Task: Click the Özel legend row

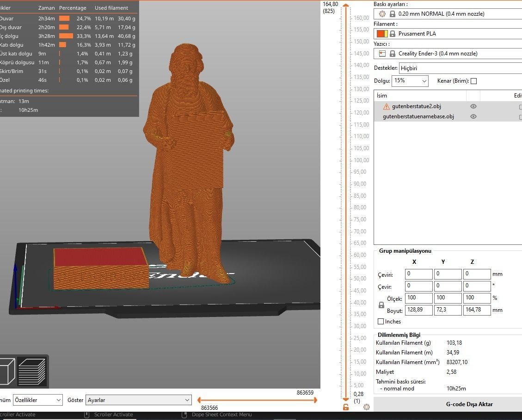Action: tap(68, 80)
